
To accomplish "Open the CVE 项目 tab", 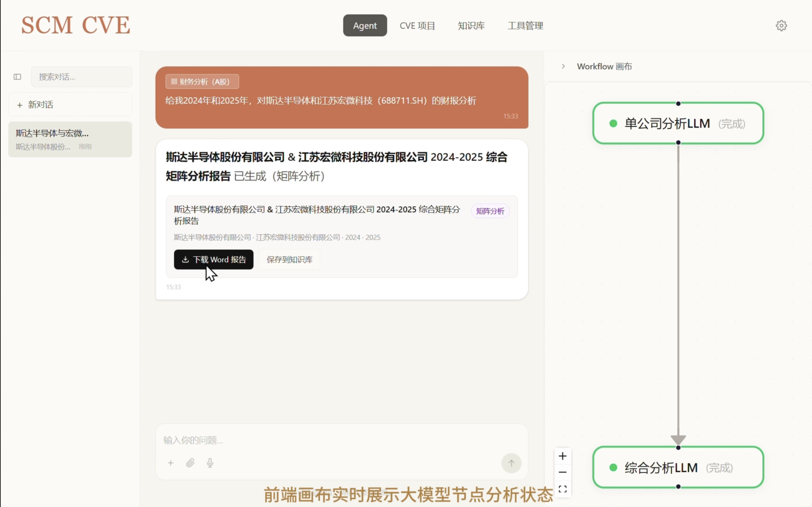I will (417, 25).
